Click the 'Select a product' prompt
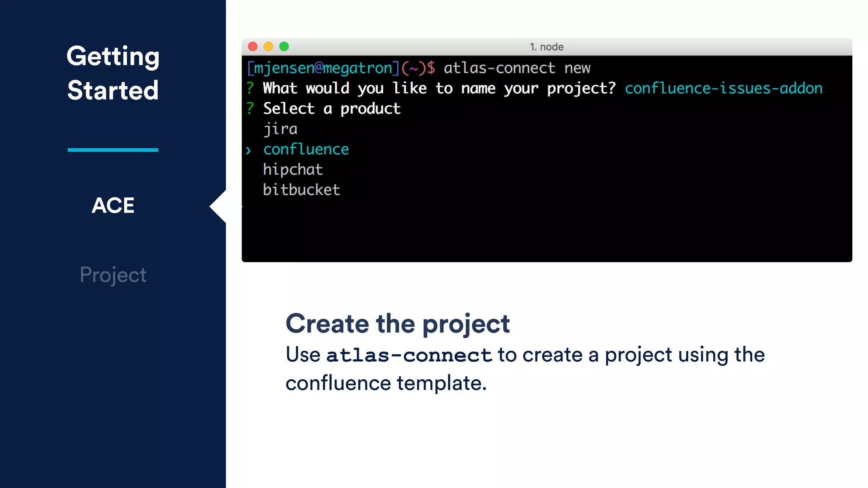 tap(332, 108)
